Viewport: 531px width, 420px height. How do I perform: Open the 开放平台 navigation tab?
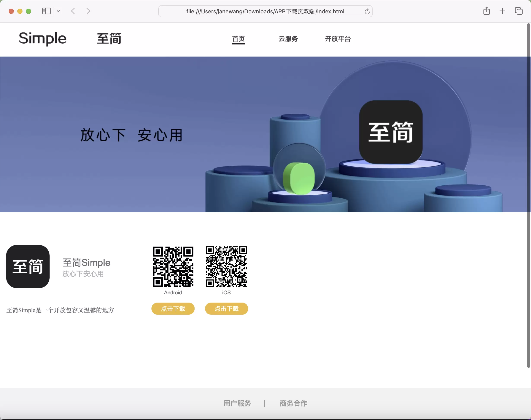point(338,39)
